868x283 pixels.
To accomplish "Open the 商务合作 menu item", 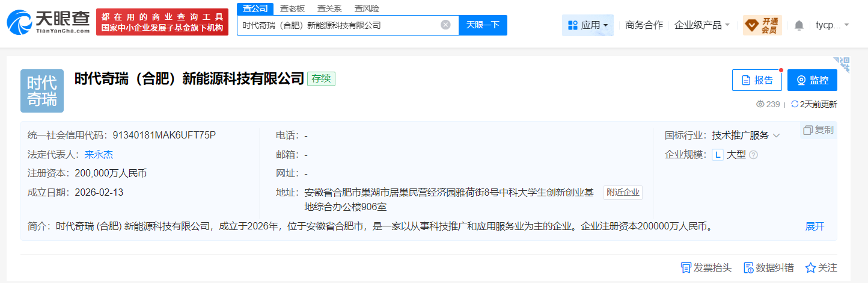I will (644, 25).
